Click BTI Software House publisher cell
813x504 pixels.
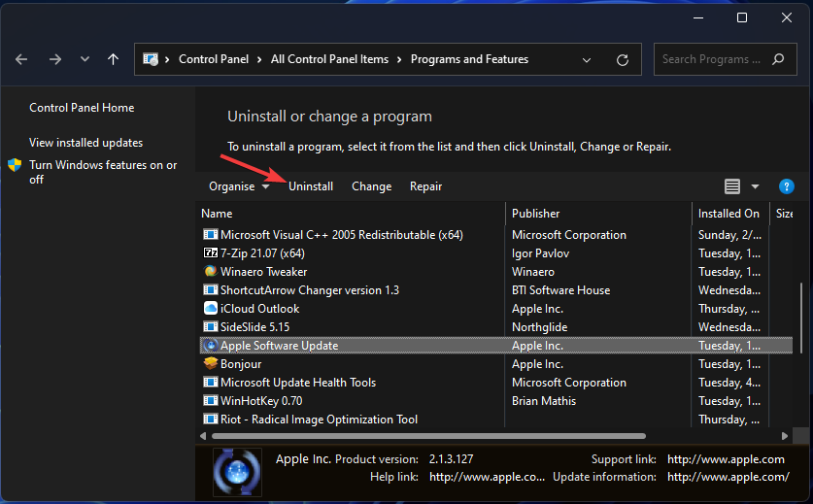[560, 289]
